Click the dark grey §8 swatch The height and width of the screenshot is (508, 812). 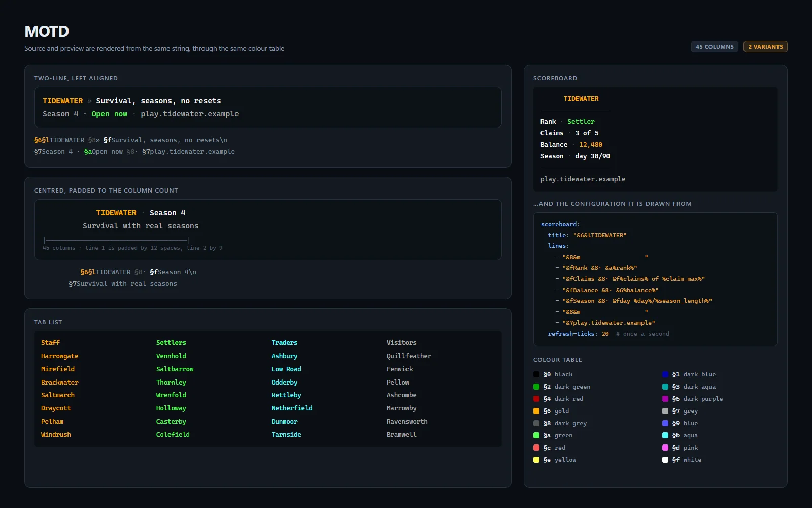(536, 423)
